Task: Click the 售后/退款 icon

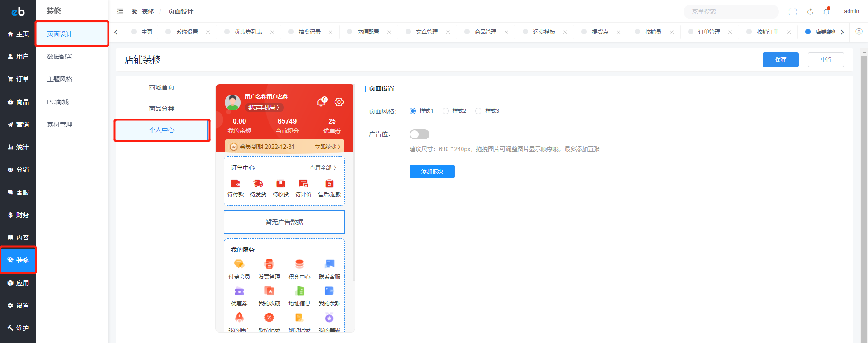Action: [330, 183]
